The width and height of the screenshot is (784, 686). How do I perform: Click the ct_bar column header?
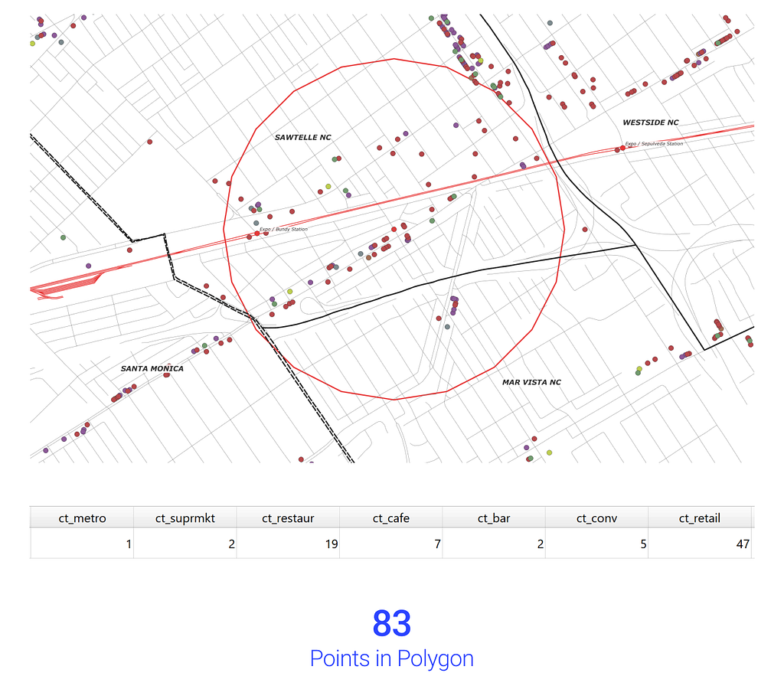pos(494,518)
